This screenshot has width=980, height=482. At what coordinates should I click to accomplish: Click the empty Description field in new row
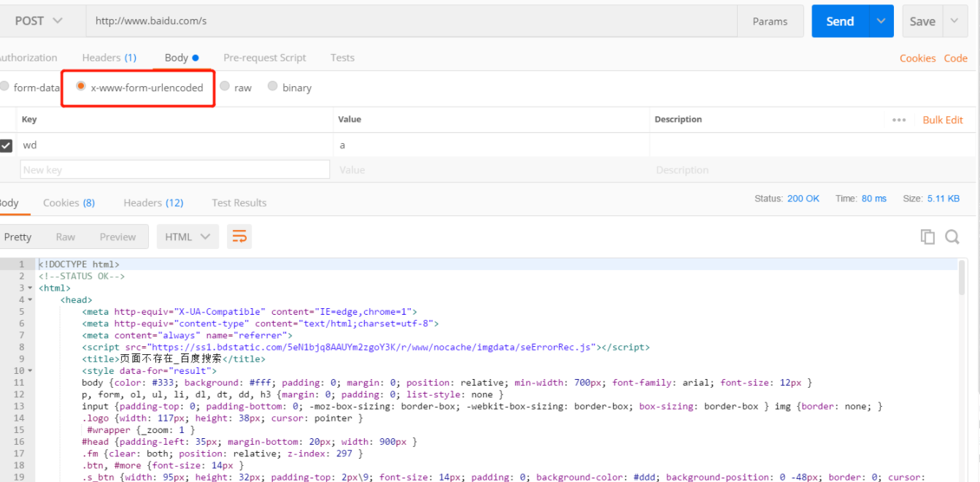click(813, 169)
